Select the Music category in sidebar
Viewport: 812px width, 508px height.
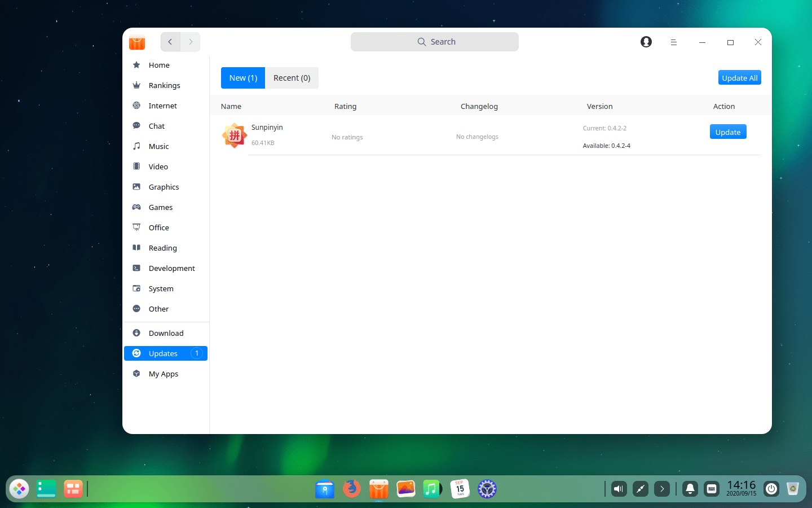[x=158, y=146]
